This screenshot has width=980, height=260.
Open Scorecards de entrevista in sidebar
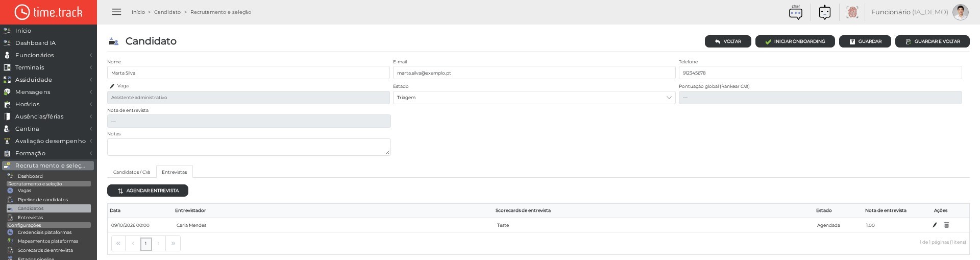[45, 250]
